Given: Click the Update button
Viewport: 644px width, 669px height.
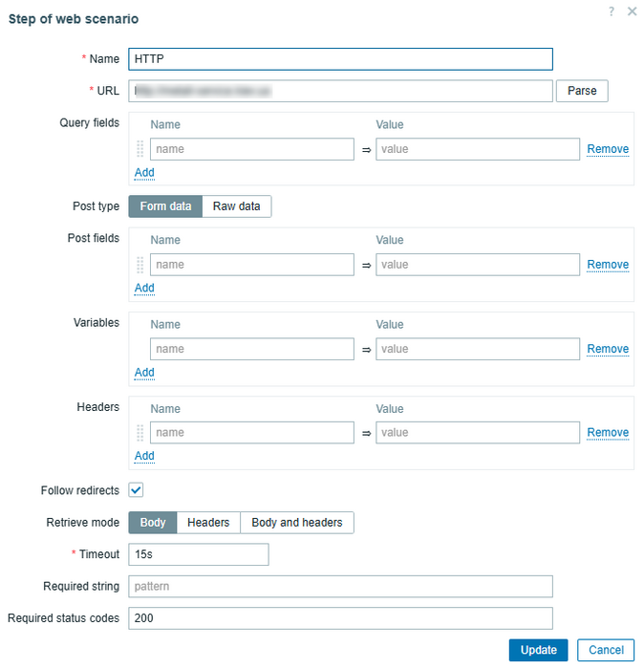Looking at the screenshot, I should point(538,650).
